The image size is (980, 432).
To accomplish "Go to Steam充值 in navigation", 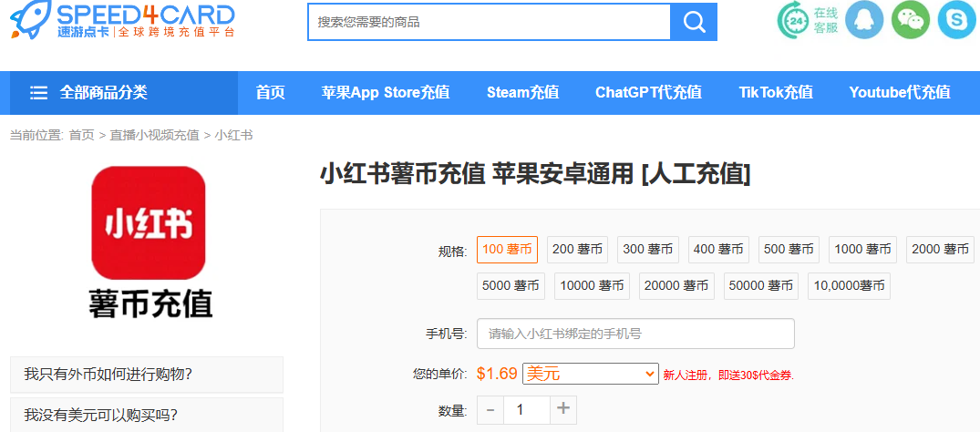I will point(522,93).
